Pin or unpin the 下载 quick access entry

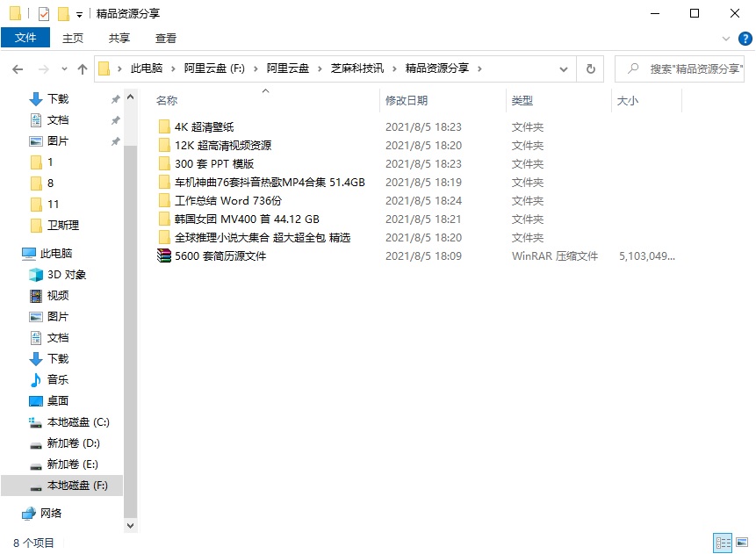[114, 98]
